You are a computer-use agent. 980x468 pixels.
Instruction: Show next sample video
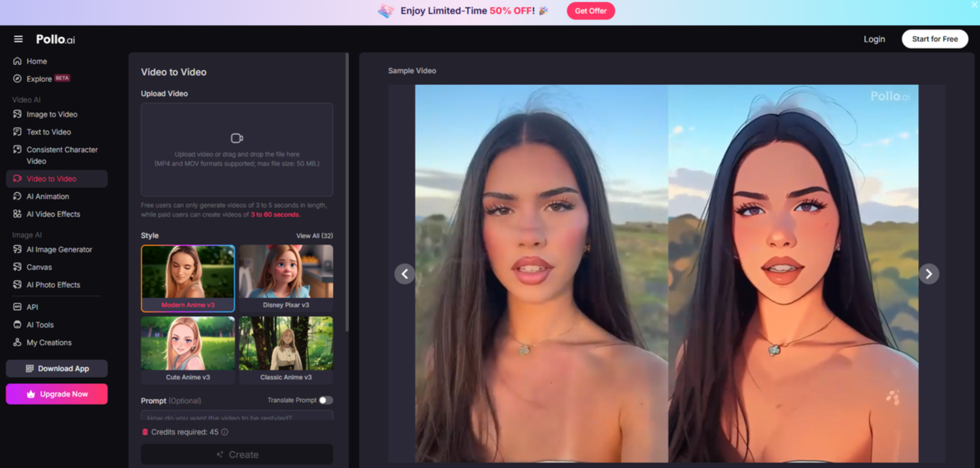point(929,274)
